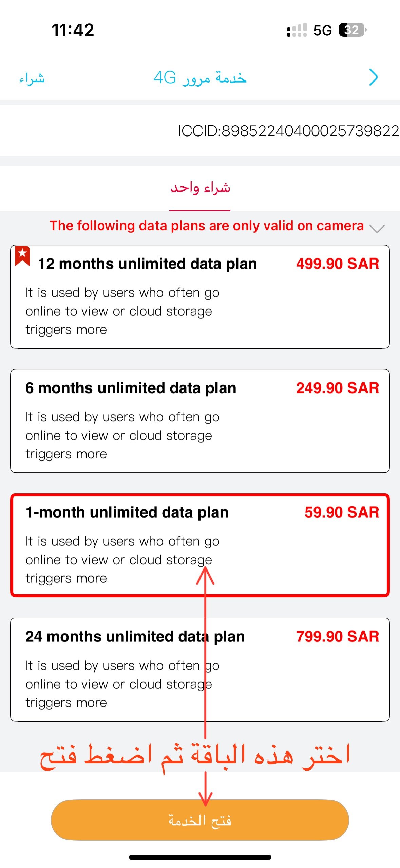Tap the 59.90 SAR price label
Screen dimensions: 400x868
(x=341, y=512)
